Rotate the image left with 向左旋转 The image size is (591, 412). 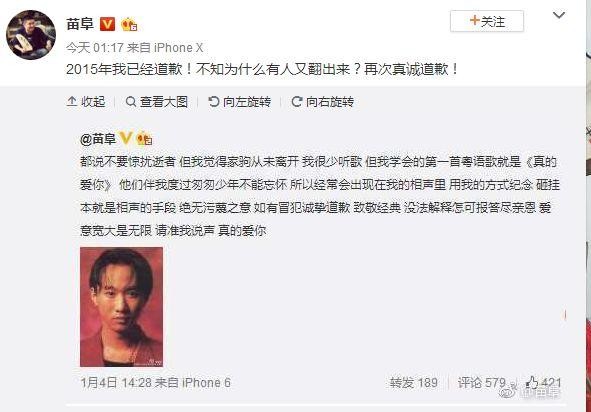click(x=240, y=102)
